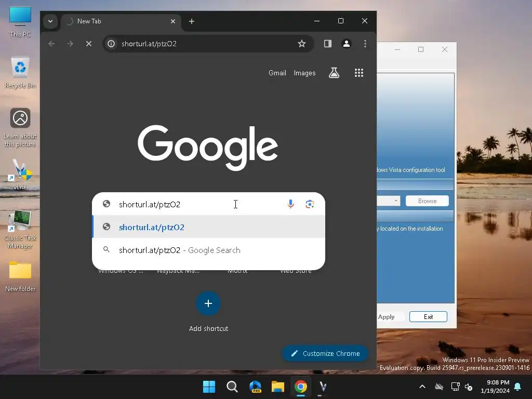Select the This PC desktop icon
The image size is (532, 399).
20,22
